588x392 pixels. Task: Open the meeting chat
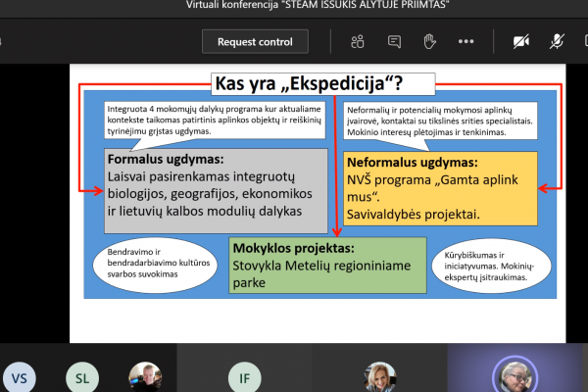click(394, 41)
